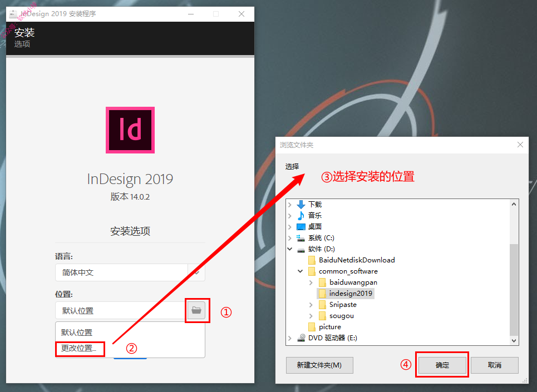This screenshot has height=392, width=537.
Task: Open the 语言 language dropdown
Action: click(x=130, y=272)
